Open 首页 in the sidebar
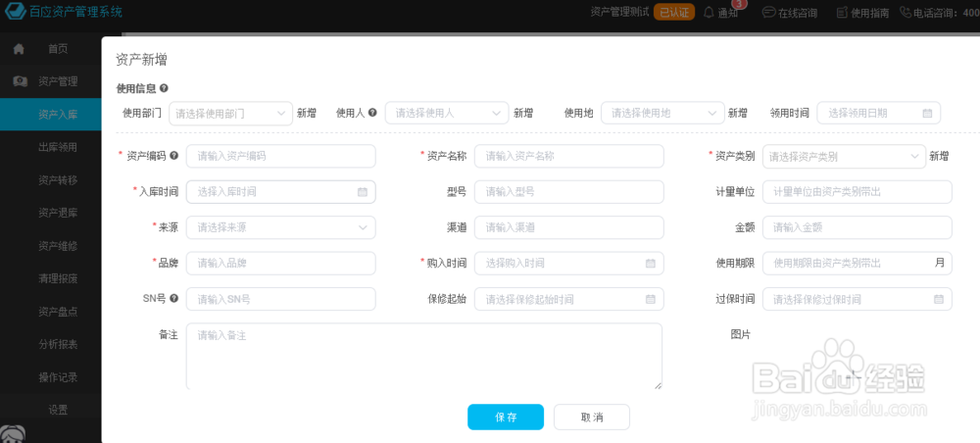Screen dimensions: 980x443 tap(58, 49)
